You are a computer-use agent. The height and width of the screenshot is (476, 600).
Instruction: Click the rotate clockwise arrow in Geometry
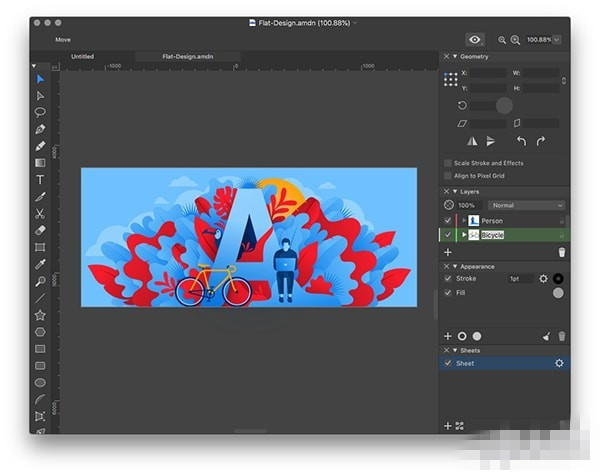click(541, 142)
